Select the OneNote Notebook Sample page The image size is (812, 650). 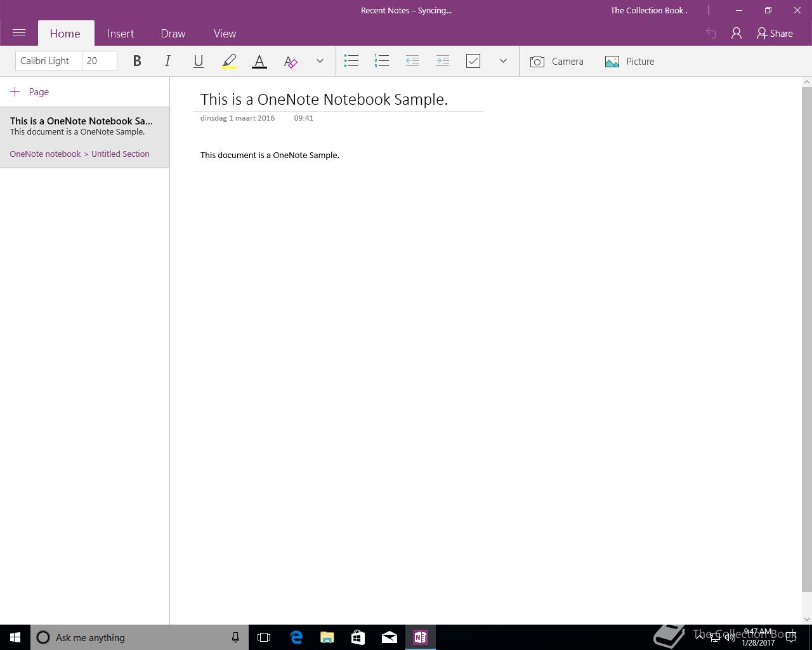point(84,137)
